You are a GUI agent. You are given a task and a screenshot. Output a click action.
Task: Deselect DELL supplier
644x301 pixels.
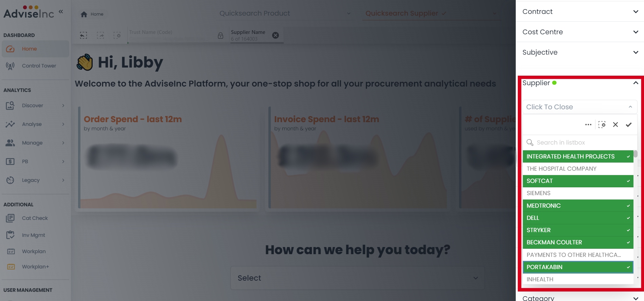(578, 218)
